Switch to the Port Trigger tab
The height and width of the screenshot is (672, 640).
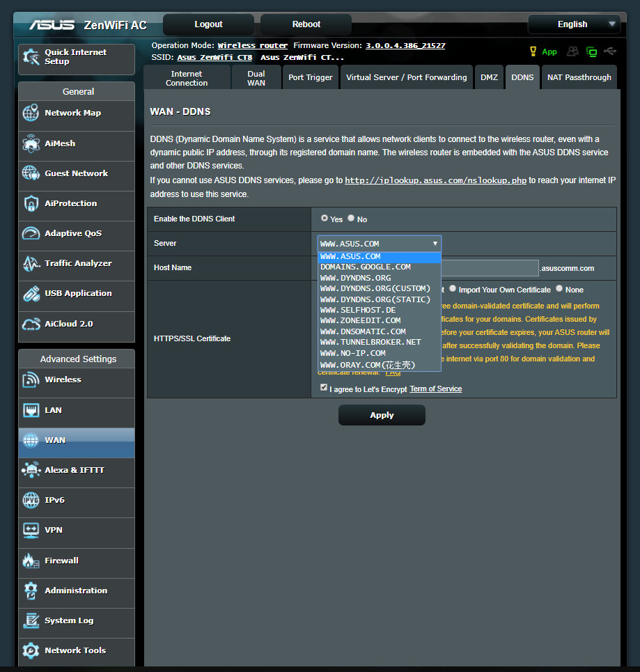click(x=311, y=77)
